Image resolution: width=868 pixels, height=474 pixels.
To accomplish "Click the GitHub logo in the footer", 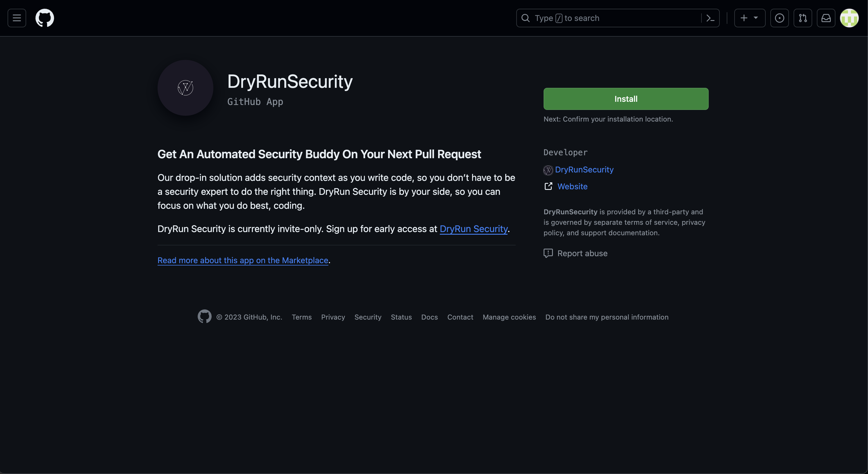I will click(x=204, y=316).
